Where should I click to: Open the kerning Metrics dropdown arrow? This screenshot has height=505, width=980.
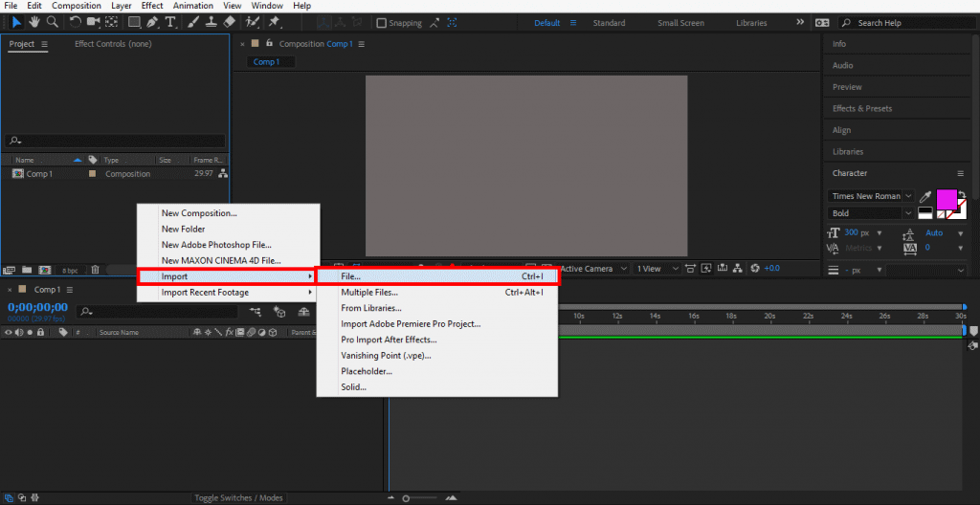coord(880,248)
